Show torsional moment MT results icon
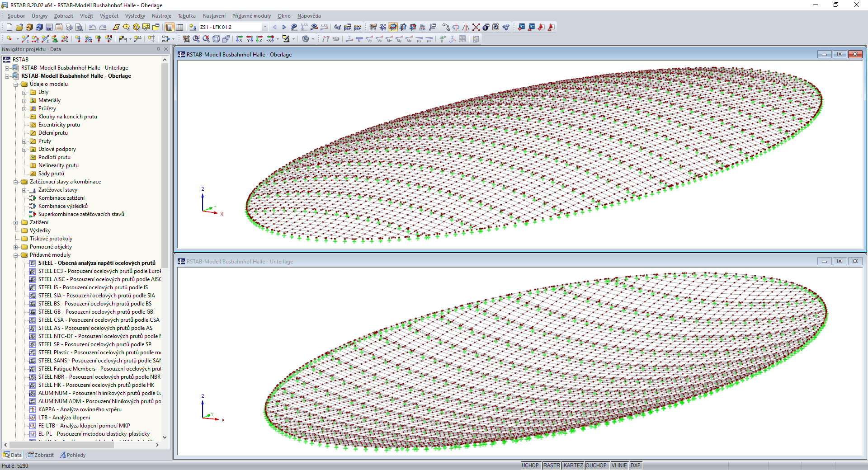 tap(389, 39)
